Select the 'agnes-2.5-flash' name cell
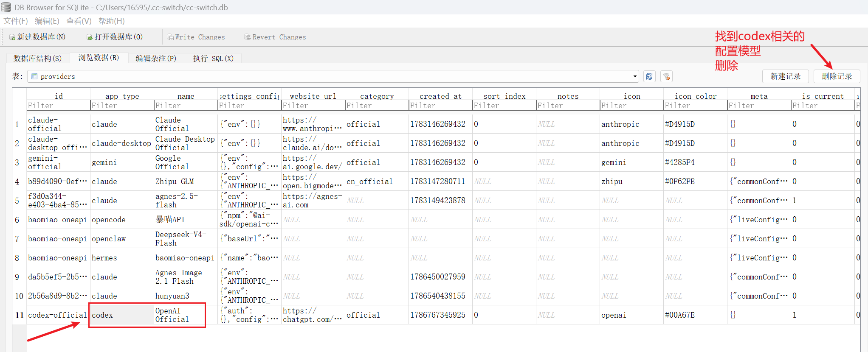This screenshot has width=868, height=352. point(186,201)
